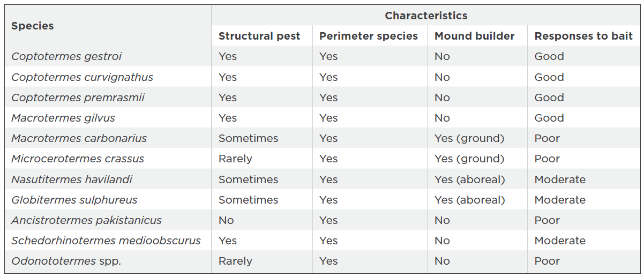Select Coptotermes premrasmii in the species column
This screenshot has width=644, height=277.
click(78, 98)
